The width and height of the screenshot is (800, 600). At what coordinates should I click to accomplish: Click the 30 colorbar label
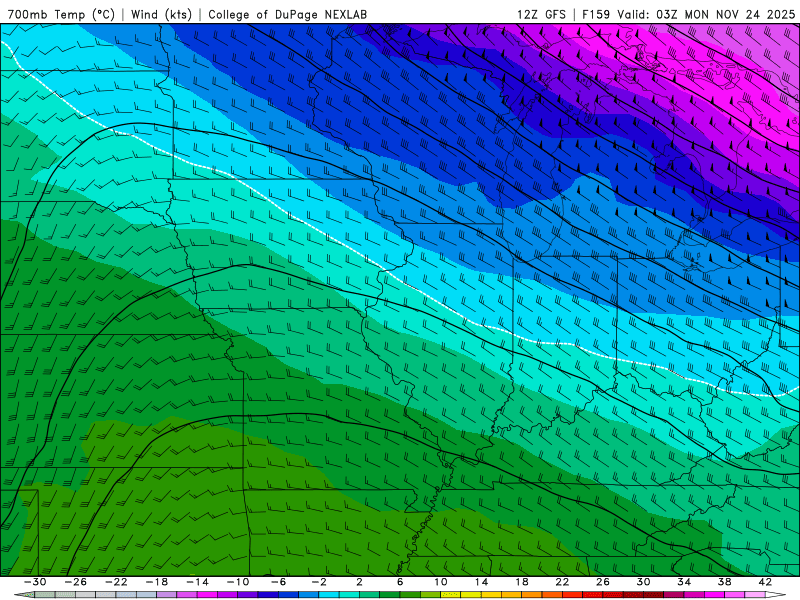point(643,582)
